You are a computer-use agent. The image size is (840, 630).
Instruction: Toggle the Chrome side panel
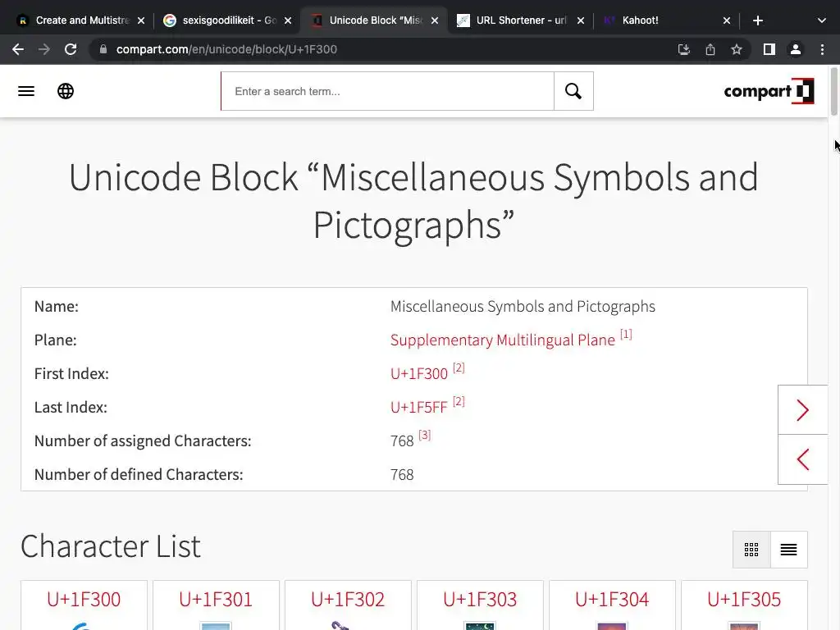769,49
